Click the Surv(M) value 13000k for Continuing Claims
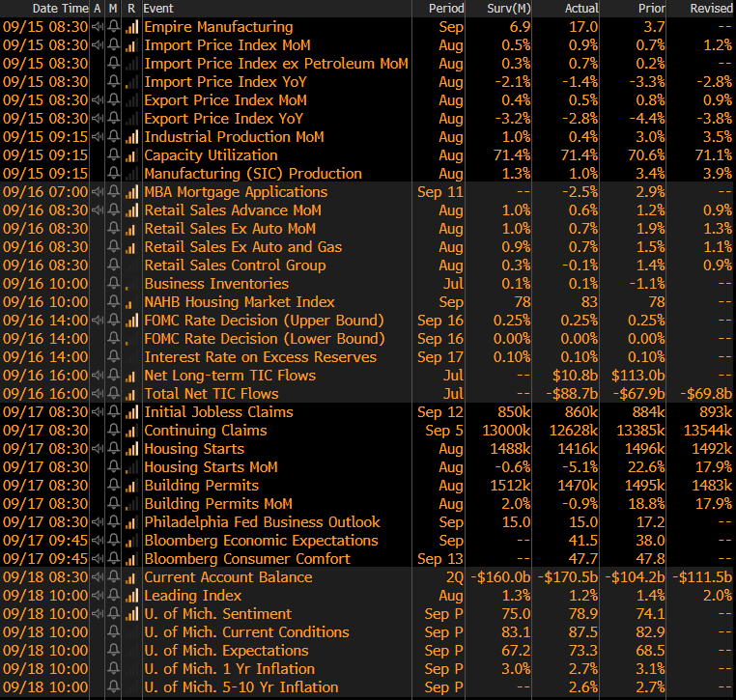Viewport: 736px width, 700px height. click(x=506, y=431)
